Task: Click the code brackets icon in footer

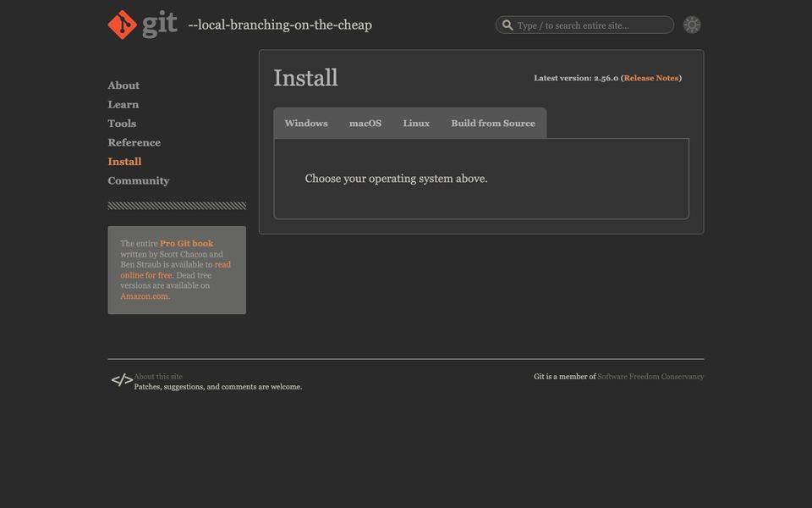Action: [x=122, y=380]
